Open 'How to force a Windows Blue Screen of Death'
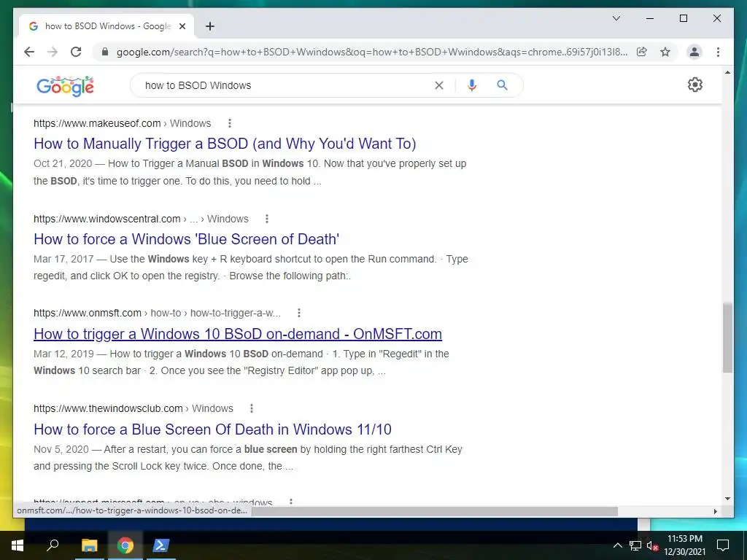Image resolution: width=747 pixels, height=560 pixels. 186,238
